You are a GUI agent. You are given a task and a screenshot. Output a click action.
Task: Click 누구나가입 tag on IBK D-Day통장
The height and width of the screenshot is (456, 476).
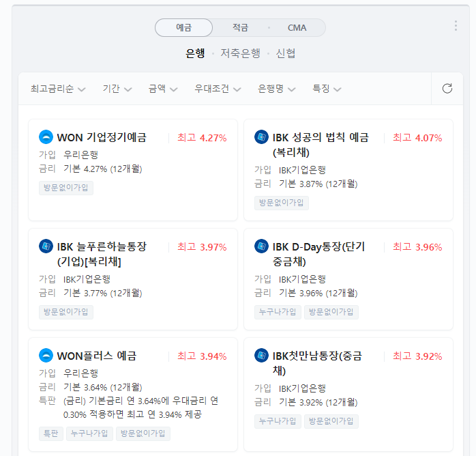278,312
